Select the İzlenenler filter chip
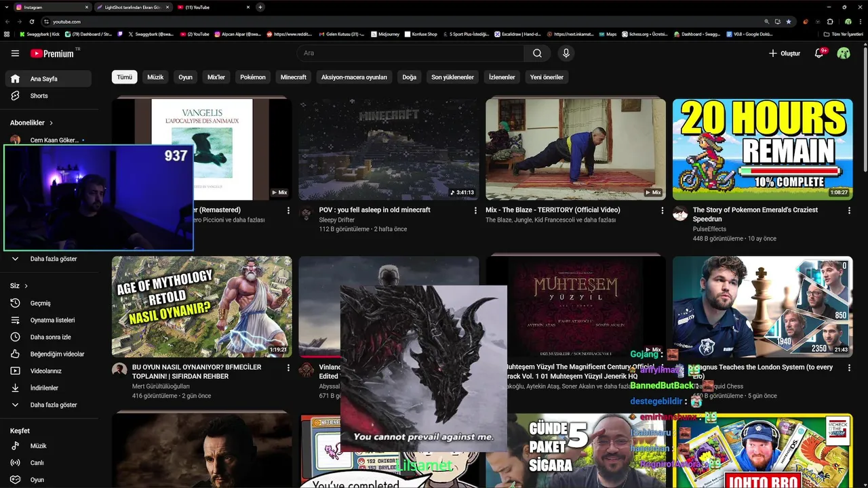 (502, 77)
